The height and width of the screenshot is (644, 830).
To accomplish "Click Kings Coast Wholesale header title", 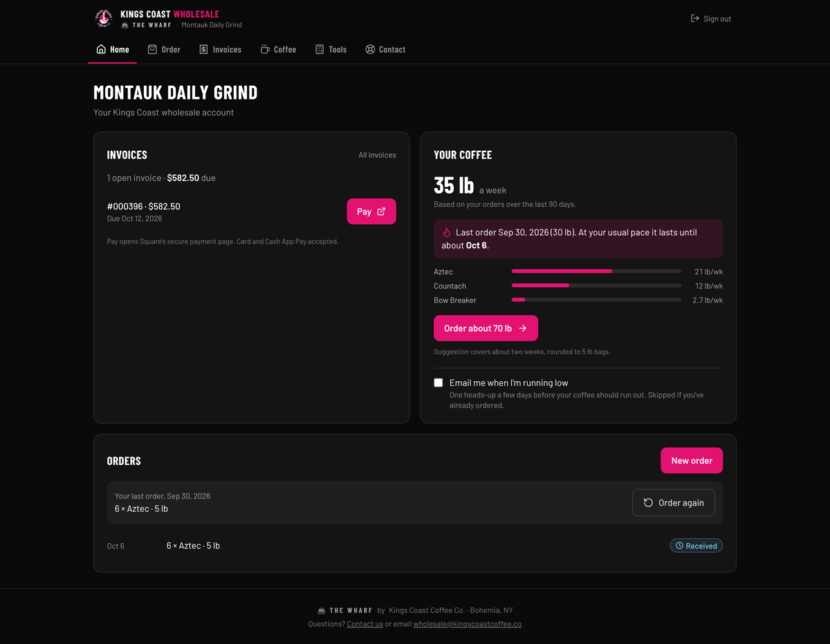I will (x=170, y=14).
